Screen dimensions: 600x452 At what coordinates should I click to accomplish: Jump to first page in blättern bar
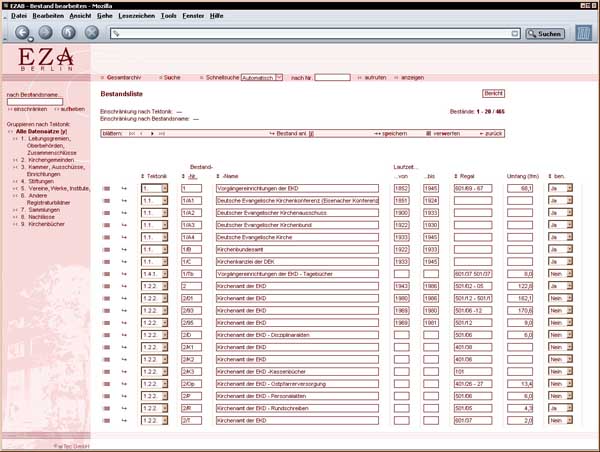(132, 134)
